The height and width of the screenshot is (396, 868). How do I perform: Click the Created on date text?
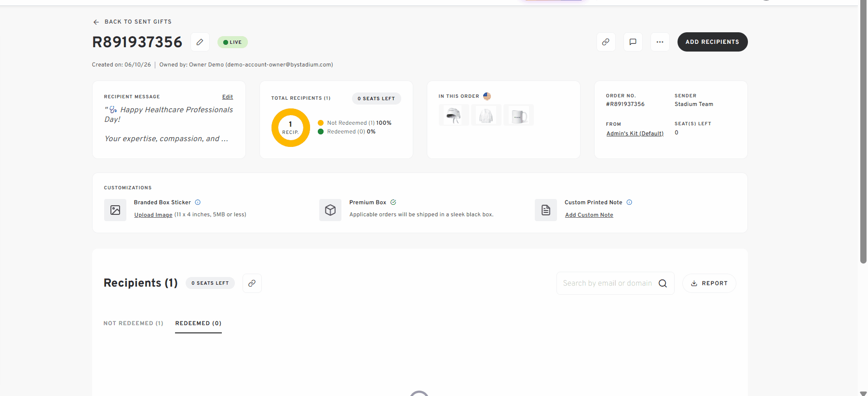(122, 65)
